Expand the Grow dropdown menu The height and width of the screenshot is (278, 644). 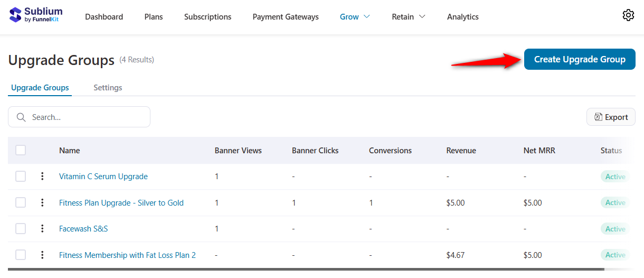point(355,17)
